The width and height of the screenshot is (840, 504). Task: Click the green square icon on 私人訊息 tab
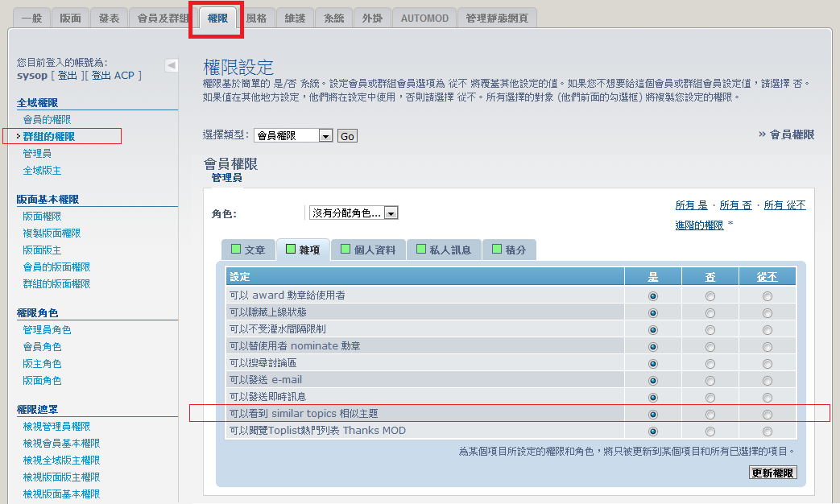[420, 250]
